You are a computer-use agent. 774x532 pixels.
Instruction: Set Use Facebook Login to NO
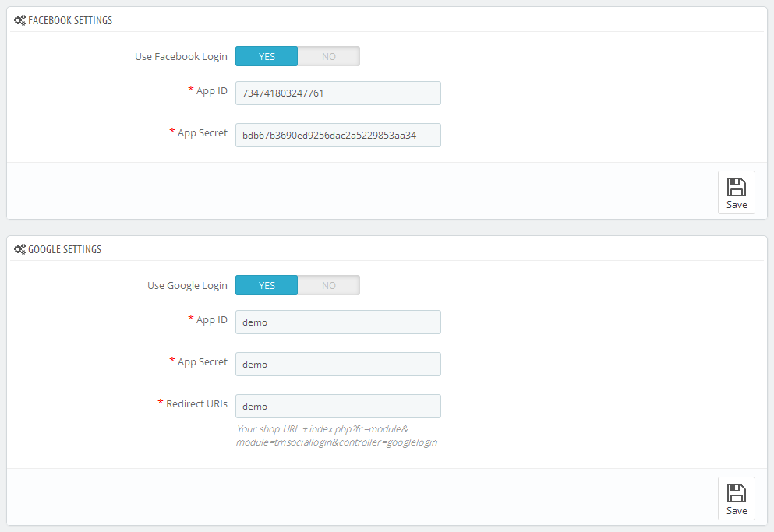click(x=329, y=56)
